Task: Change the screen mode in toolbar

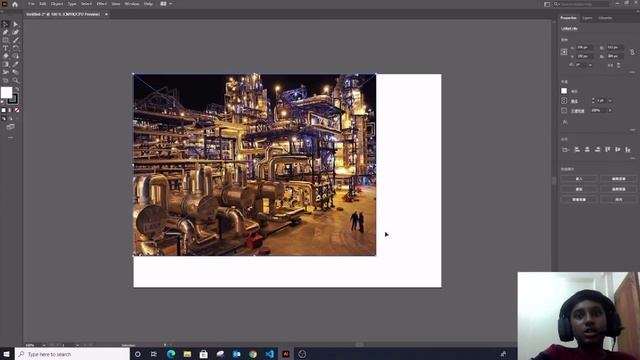Action: pyautogui.click(x=10, y=126)
